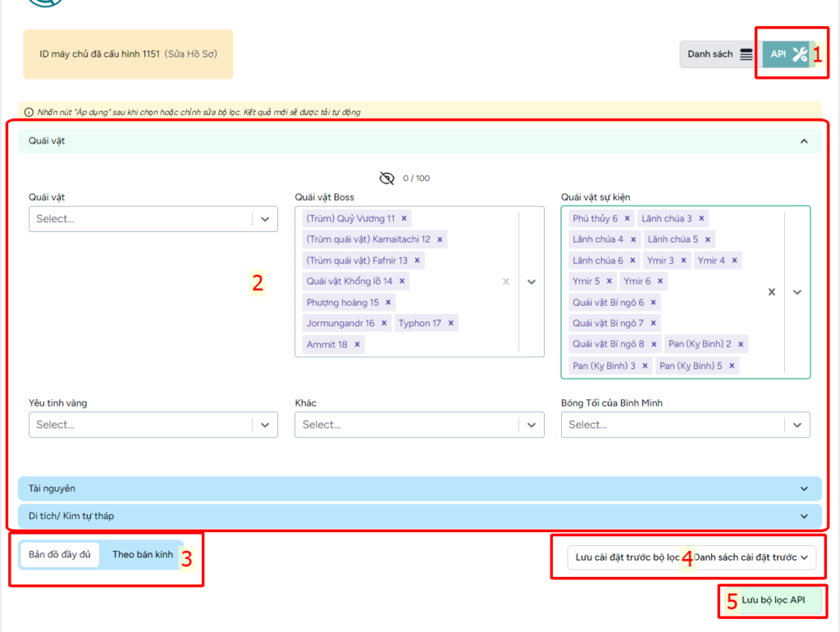Image resolution: width=840 pixels, height=632 pixels.
Task: Open Danh sách cài đặt trước dropdown
Action: 752,557
